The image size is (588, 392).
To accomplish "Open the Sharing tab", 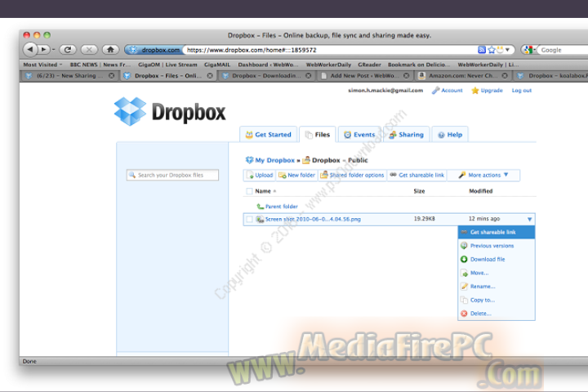I will tap(406, 135).
